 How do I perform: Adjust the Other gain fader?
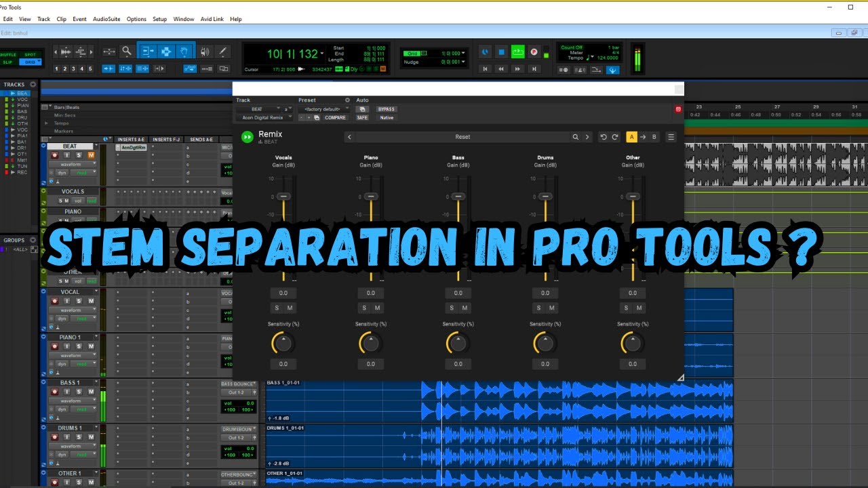click(633, 197)
